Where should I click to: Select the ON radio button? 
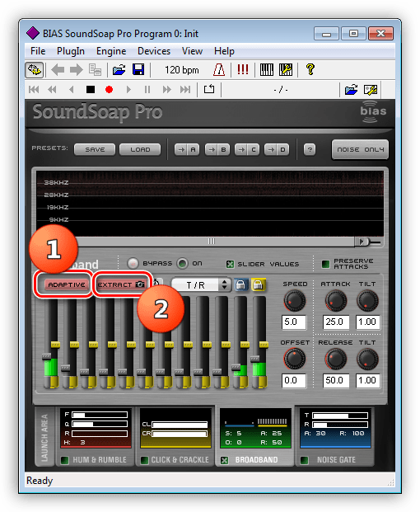pos(182,264)
